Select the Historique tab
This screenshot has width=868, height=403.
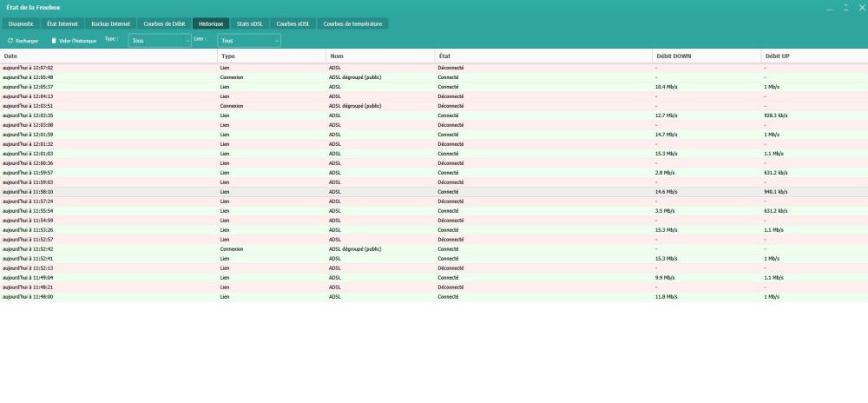click(x=211, y=23)
